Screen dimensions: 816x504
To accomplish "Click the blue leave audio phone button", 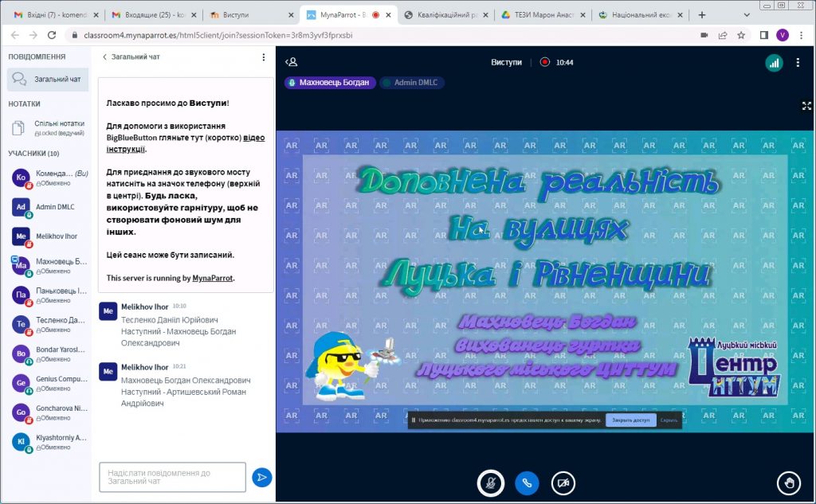I will pos(527,483).
